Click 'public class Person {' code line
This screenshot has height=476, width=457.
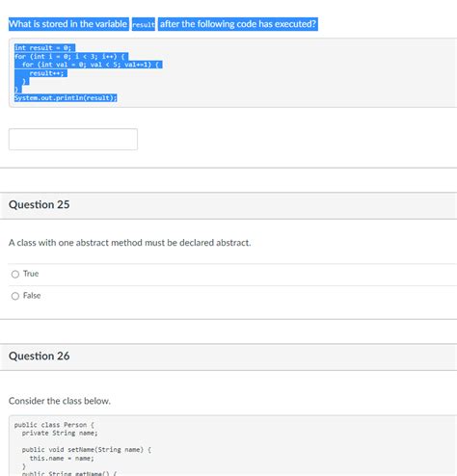click(x=54, y=425)
